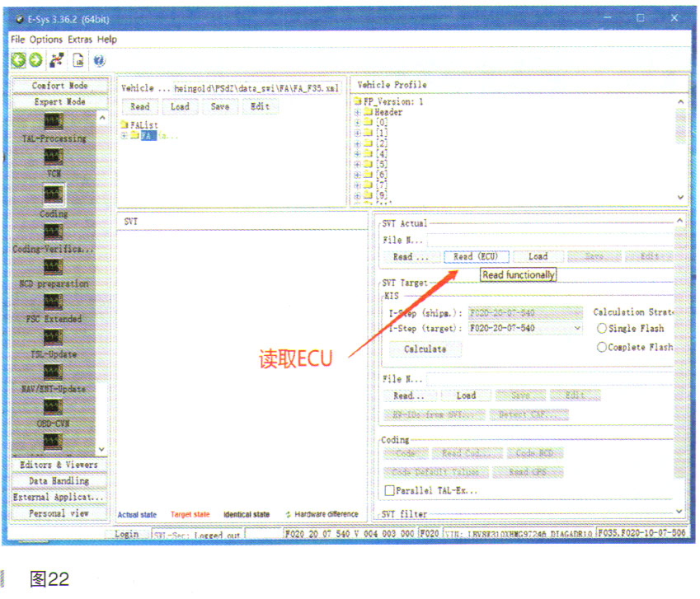The height and width of the screenshot is (599, 700).
Task: Open the Data Handling section
Action: click(x=59, y=481)
